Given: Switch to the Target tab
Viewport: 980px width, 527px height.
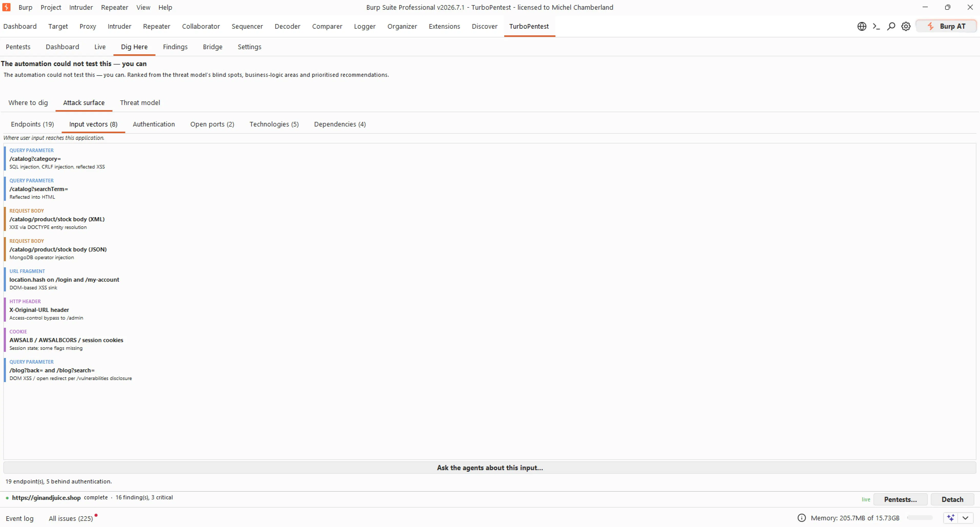Looking at the screenshot, I should click(x=58, y=26).
